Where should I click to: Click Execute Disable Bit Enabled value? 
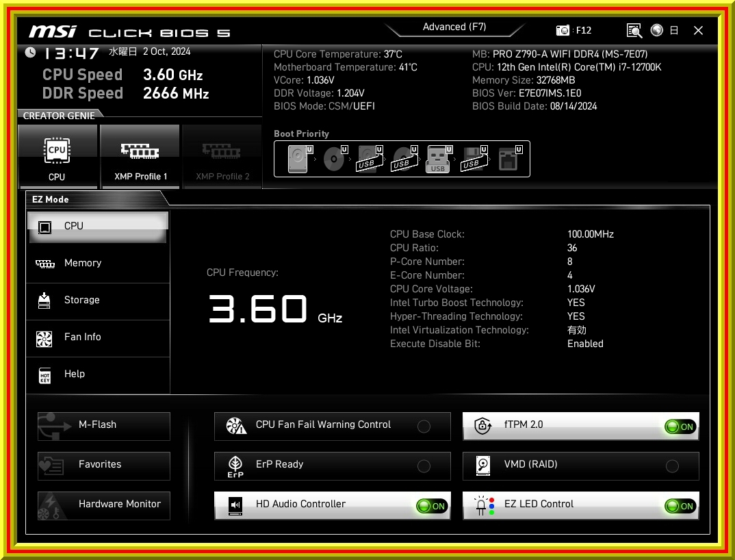coord(585,344)
